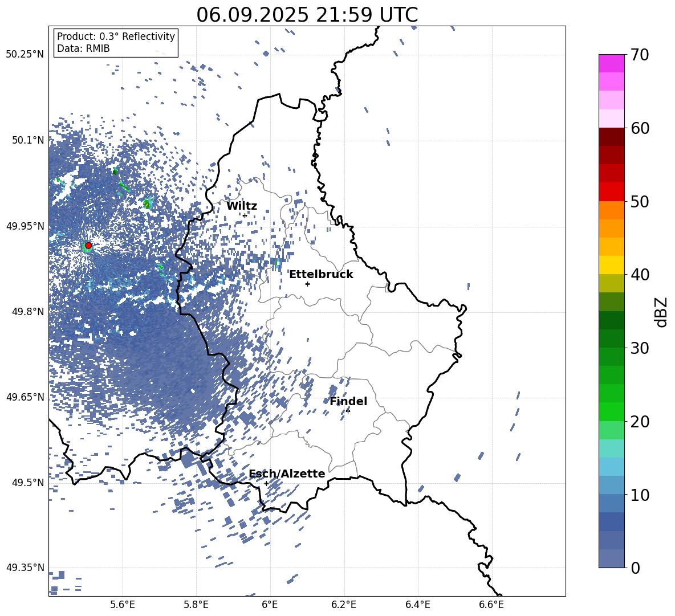
Task: Pick the bright red swatch just above 50
Action: (x=612, y=192)
